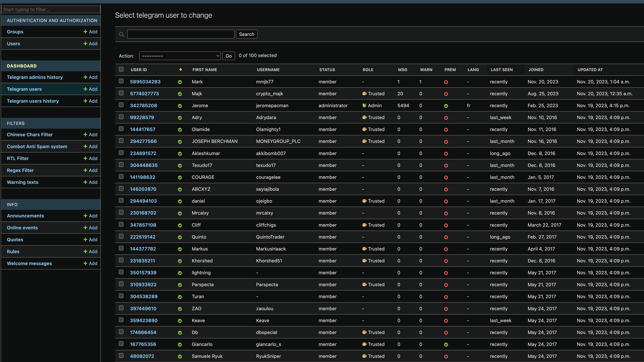
Task: Click Add next to Announcements
Action: coord(90,216)
